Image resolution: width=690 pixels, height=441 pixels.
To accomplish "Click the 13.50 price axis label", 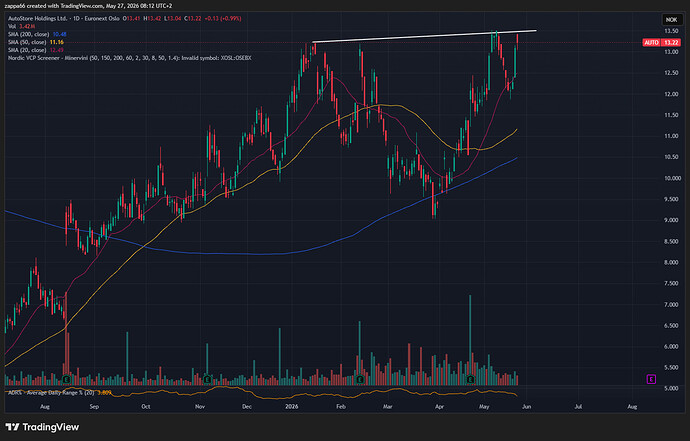I will pos(671,31).
